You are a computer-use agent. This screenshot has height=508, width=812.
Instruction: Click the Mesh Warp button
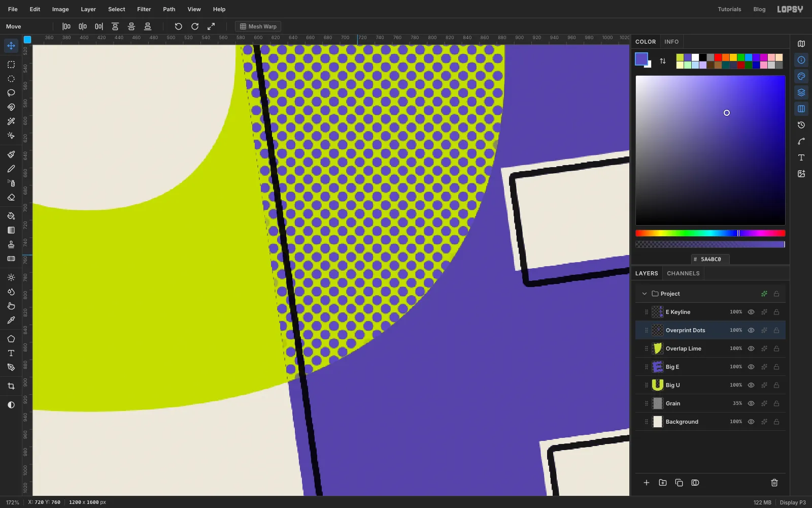(x=258, y=26)
